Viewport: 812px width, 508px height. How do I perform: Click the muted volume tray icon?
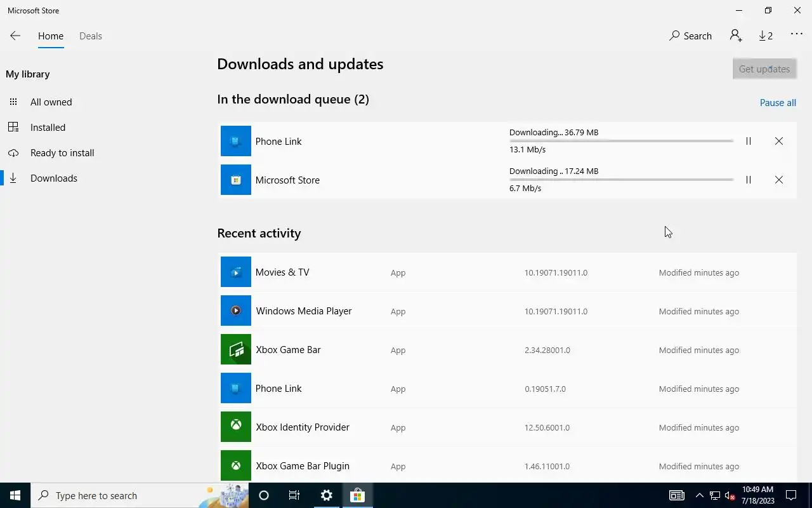(x=730, y=495)
